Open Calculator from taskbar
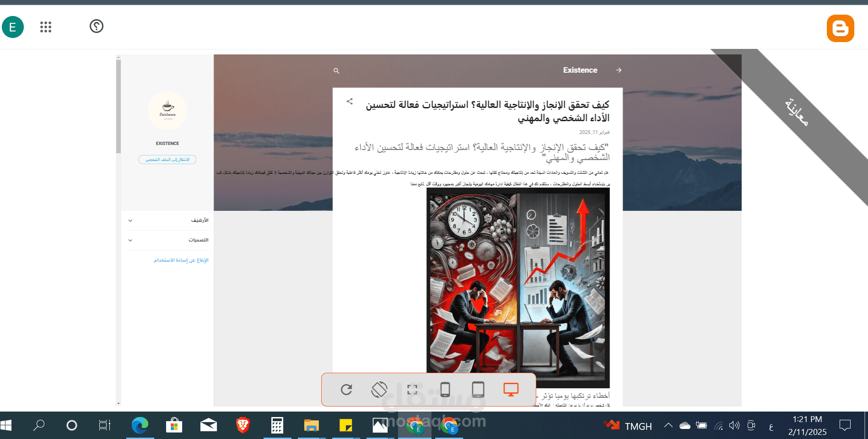Image resolution: width=868 pixels, height=439 pixels. (x=277, y=426)
